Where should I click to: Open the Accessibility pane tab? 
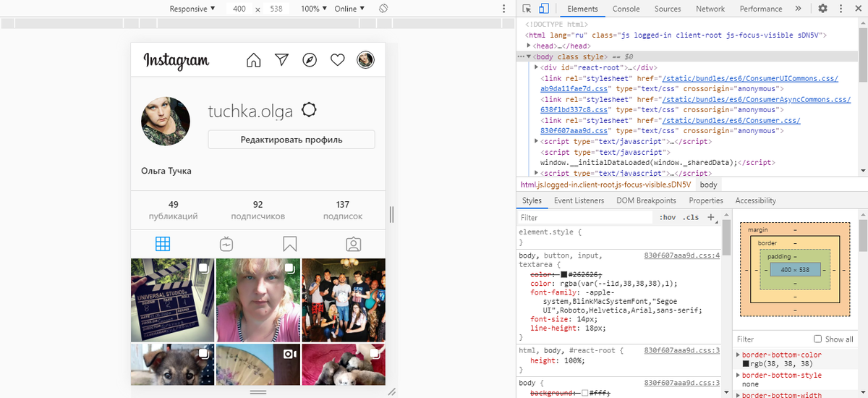pos(756,200)
